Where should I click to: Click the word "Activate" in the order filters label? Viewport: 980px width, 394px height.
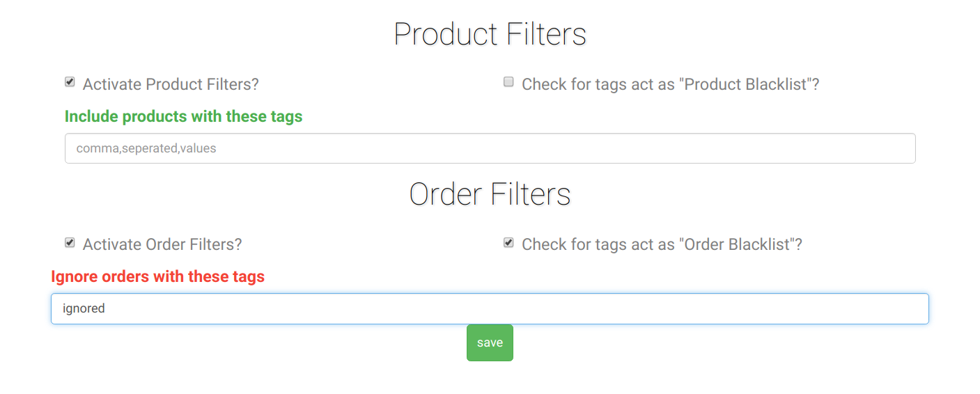112,245
